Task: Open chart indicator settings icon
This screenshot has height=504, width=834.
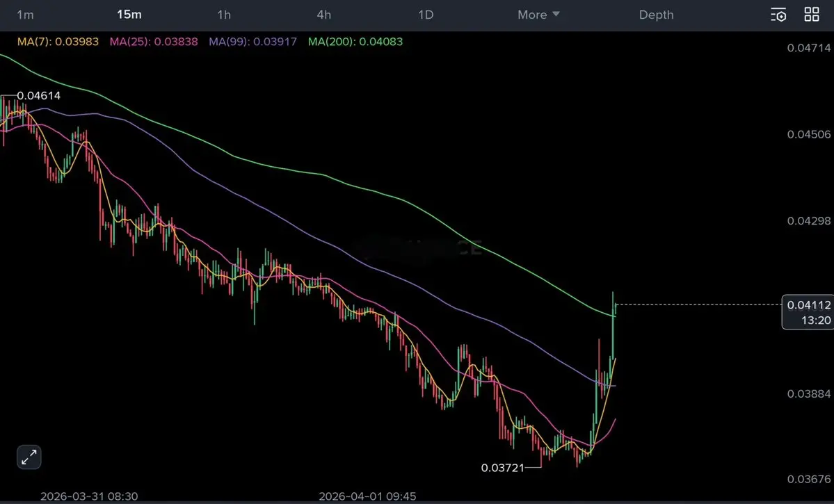Action: [778, 15]
